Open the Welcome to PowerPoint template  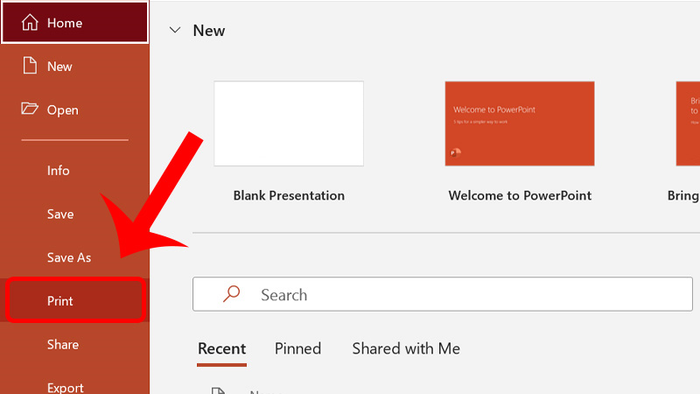pyautogui.click(x=520, y=124)
